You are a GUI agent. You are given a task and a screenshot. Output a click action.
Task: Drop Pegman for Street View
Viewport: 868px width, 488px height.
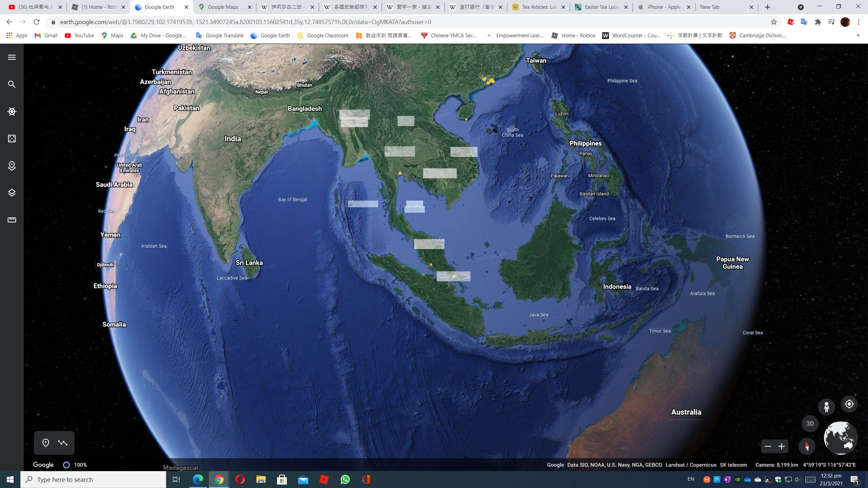tap(826, 407)
